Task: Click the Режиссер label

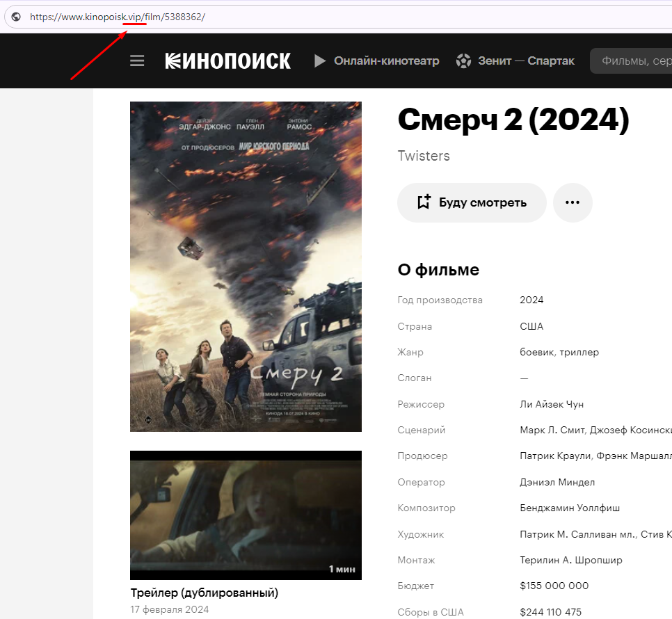Action: (421, 404)
